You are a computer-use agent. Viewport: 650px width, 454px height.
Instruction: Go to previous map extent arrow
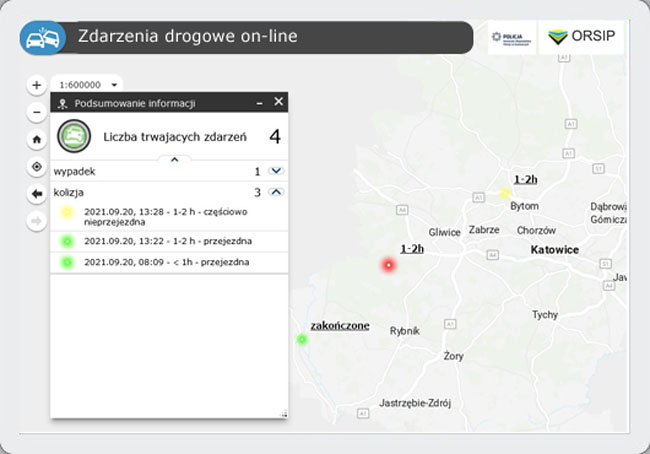(37, 194)
